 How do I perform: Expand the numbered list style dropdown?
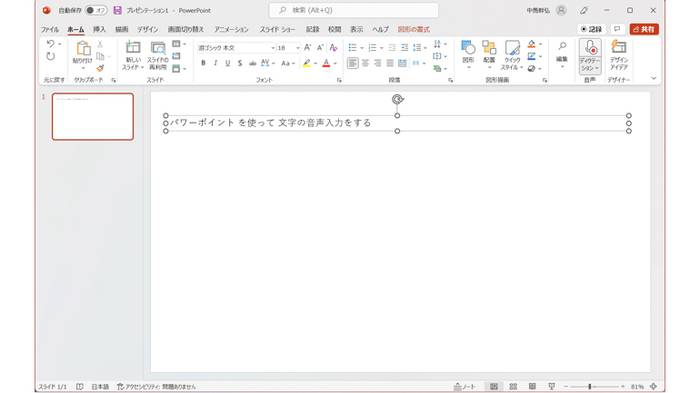382,48
